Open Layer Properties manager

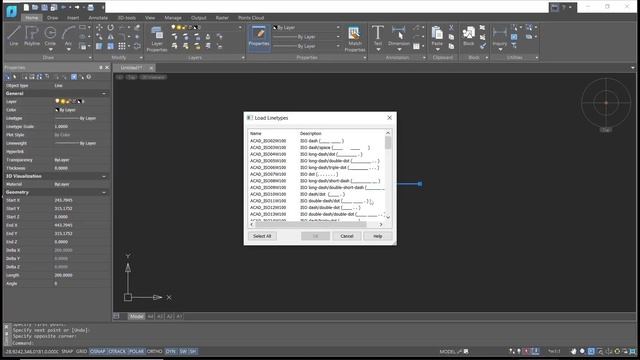coord(157,39)
